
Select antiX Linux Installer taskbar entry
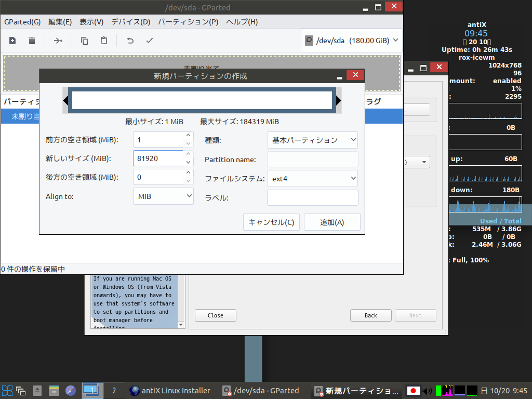coord(170,391)
